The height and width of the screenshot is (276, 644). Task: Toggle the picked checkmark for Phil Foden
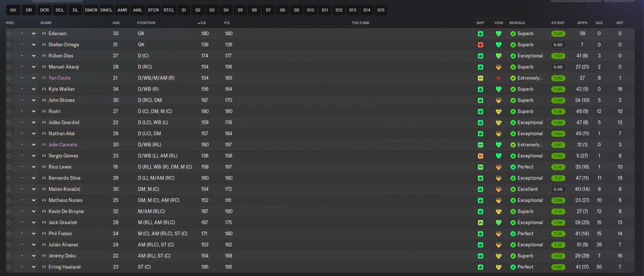click(x=9, y=234)
